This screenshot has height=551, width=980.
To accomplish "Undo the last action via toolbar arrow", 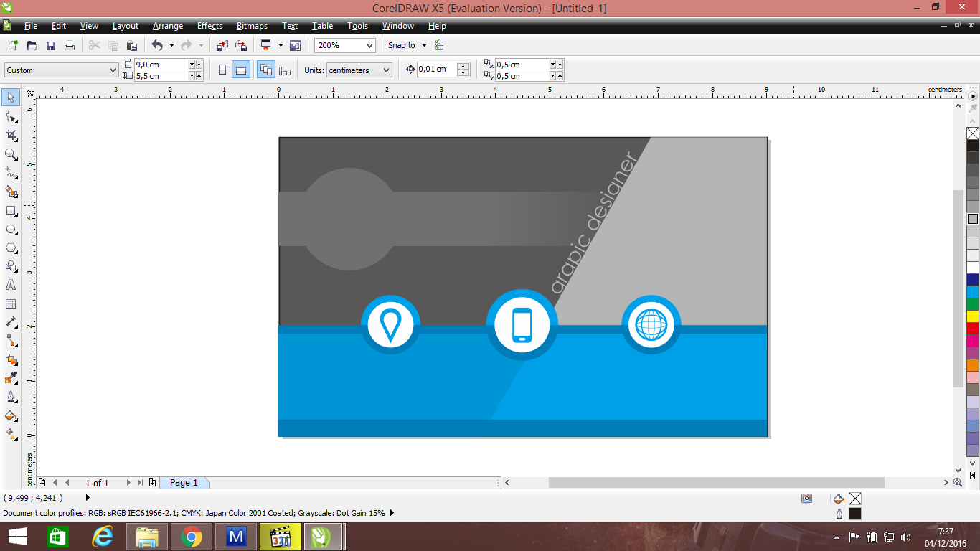I will (157, 45).
